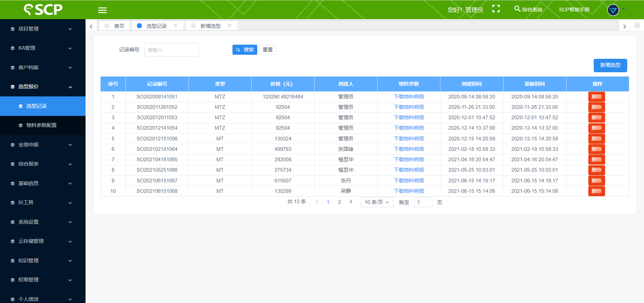
Task: Expand 知识管理 menu
Action: pos(43,261)
